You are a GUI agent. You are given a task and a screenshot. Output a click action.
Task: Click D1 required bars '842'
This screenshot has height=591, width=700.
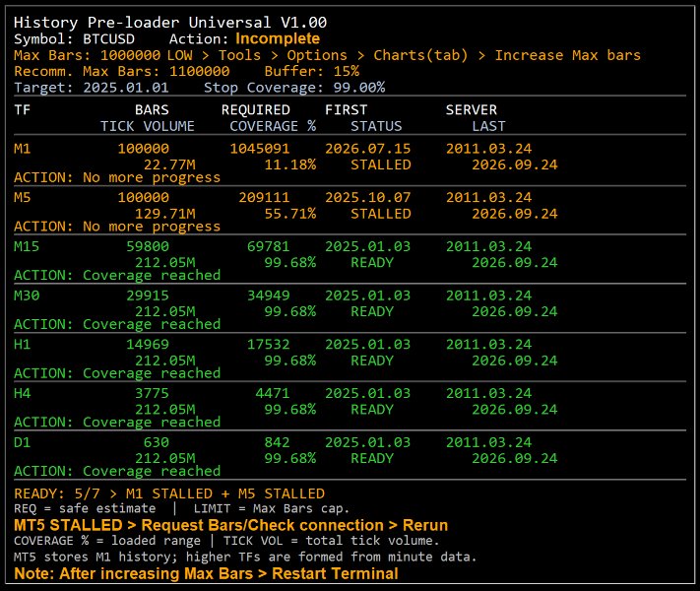coord(278,442)
